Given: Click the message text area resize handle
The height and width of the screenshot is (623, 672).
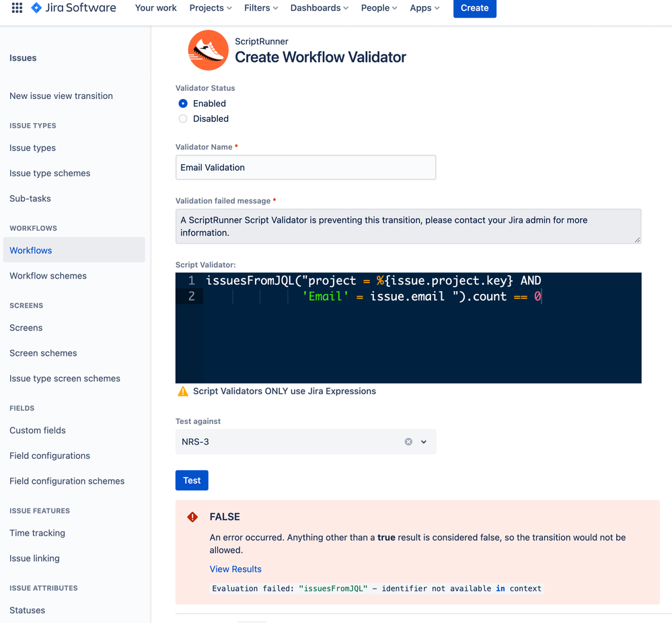Looking at the screenshot, I should tap(637, 240).
